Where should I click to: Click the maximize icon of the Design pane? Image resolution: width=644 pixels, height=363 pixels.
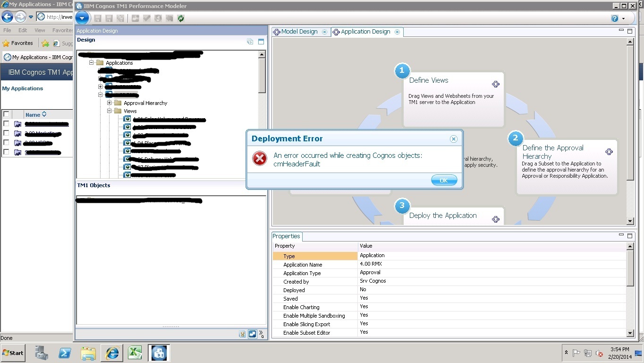(261, 42)
